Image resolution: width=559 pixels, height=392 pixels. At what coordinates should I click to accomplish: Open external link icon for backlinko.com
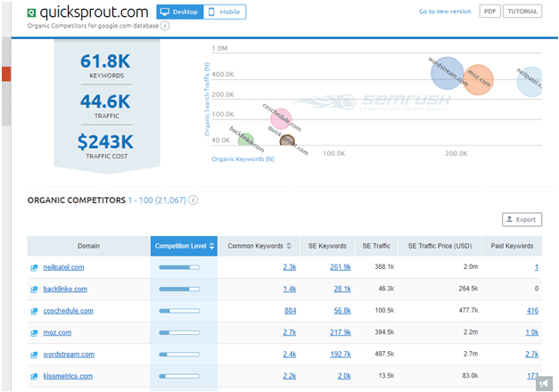(x=34, y=290)
